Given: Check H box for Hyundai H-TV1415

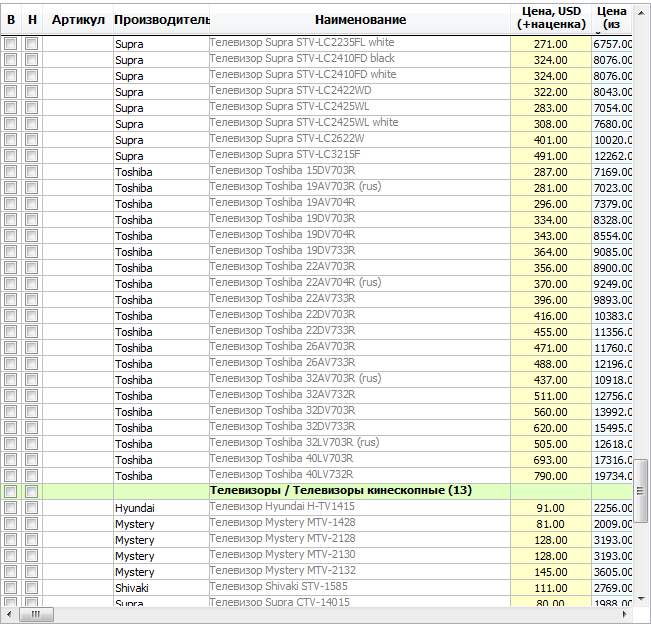Looking at the screenshot, I should click(32, 508).
